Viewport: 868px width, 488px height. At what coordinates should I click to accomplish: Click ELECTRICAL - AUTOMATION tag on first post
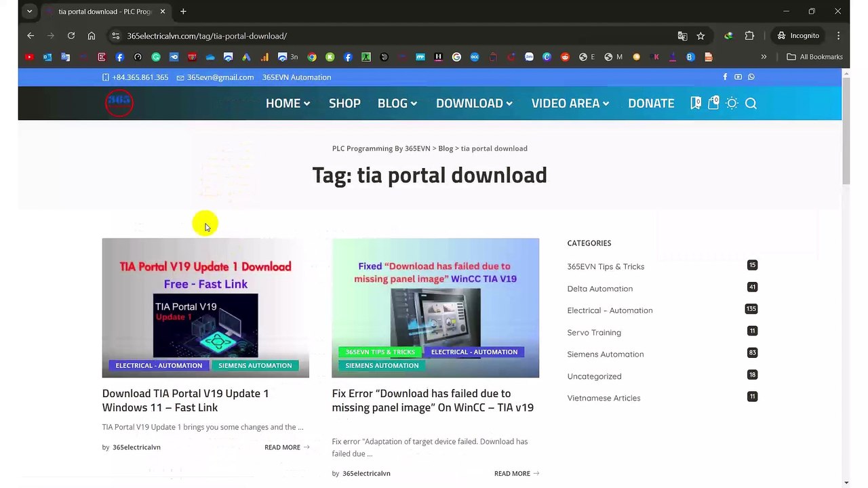tap(159, 365)
